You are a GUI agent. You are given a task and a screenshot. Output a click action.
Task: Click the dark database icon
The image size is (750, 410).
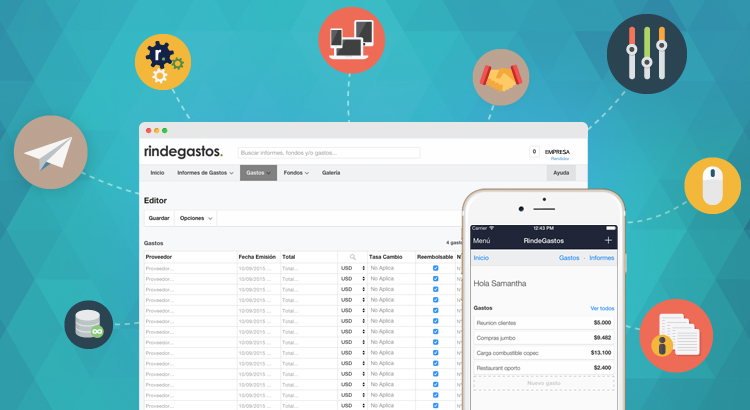click(89, 325)
